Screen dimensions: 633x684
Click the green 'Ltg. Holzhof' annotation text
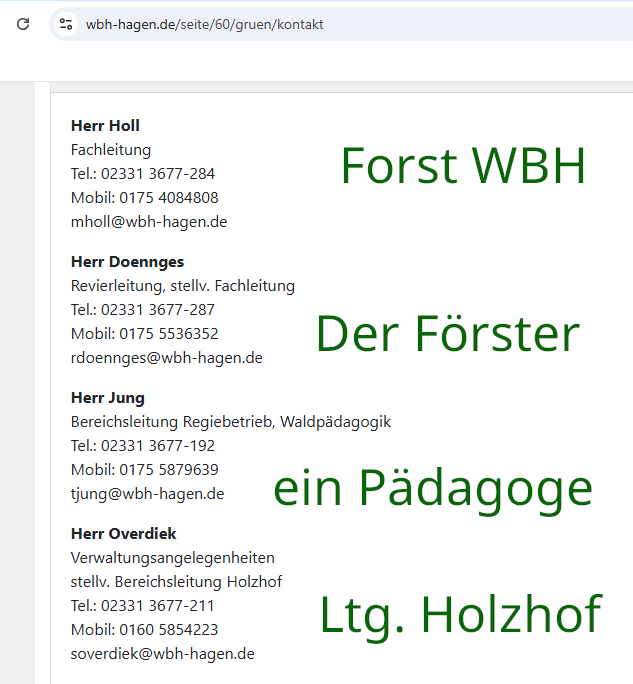(x=460, y=615)
